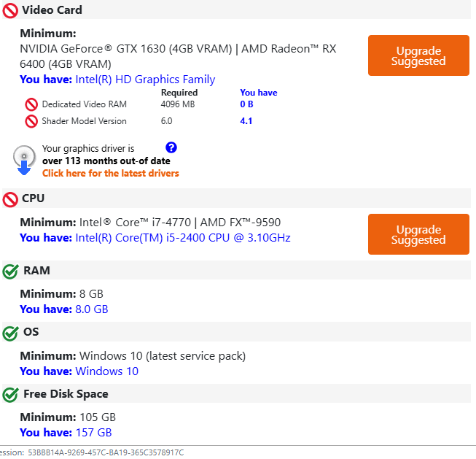Click the driver download disc icon

pos(24,161)
